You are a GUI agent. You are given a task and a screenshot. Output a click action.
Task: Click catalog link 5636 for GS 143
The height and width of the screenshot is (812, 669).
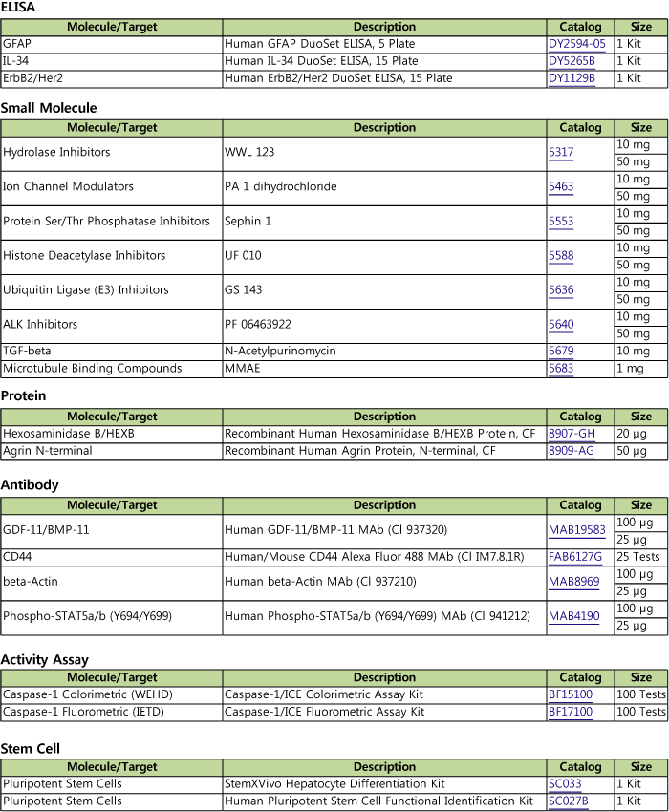pyautogui.click(x=561, y=290)
